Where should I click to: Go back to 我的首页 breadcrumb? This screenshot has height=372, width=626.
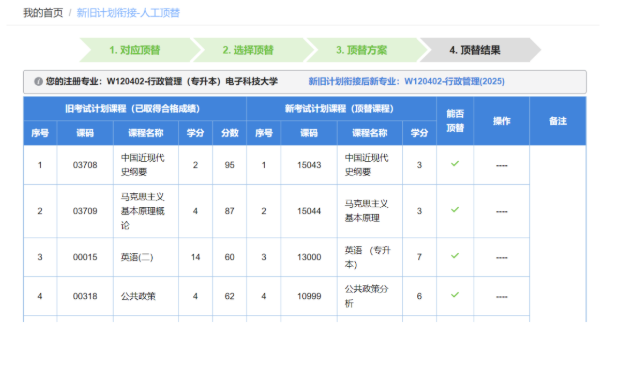click(43, 13)
